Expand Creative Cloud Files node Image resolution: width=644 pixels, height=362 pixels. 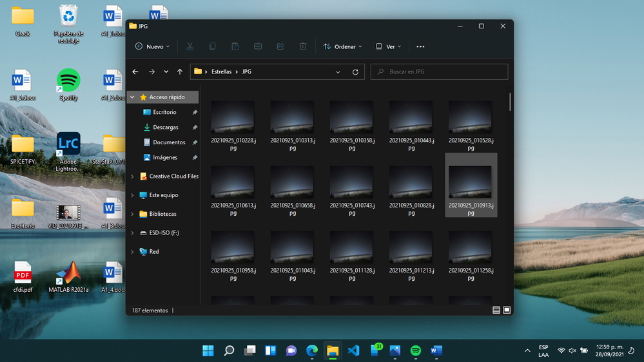(x=132, y=176)
